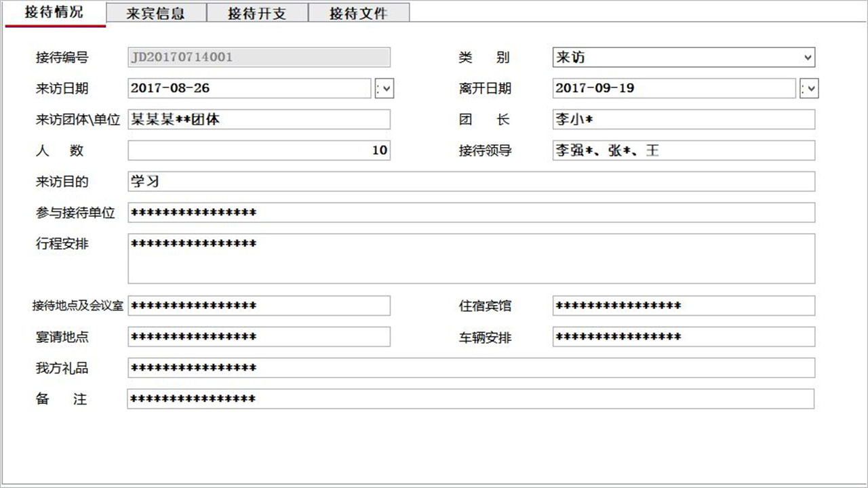The height and width of the screenshot is (488, 868).
Task: Click inside the 来访目的 field
Action: pos(471,181)
